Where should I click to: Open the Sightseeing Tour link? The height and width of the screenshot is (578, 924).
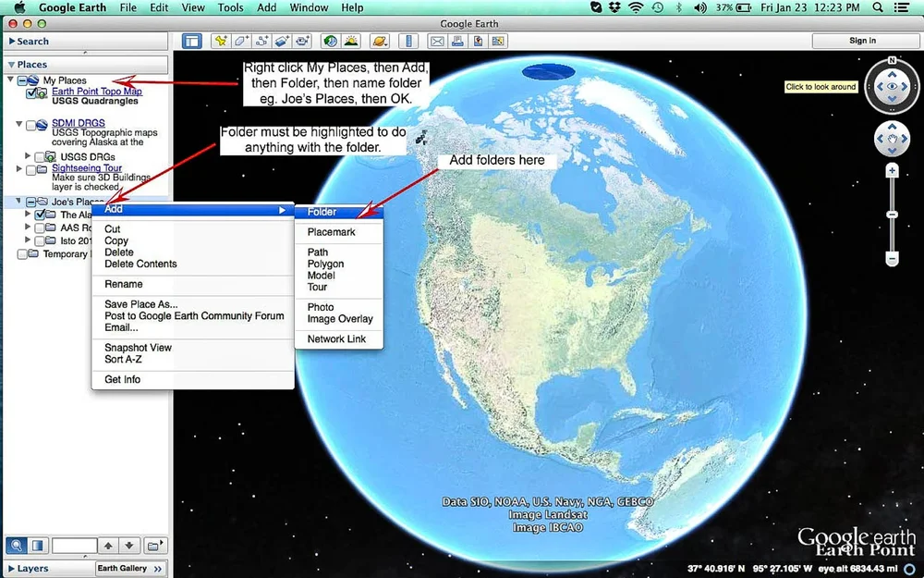tap(87, 167)
